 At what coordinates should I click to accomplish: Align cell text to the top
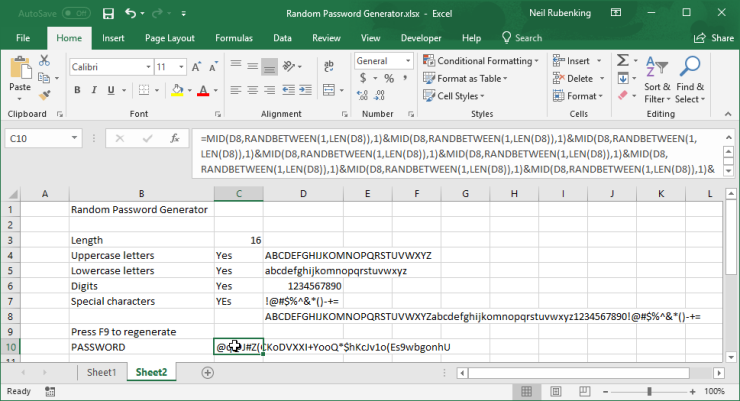coord(235,67)
